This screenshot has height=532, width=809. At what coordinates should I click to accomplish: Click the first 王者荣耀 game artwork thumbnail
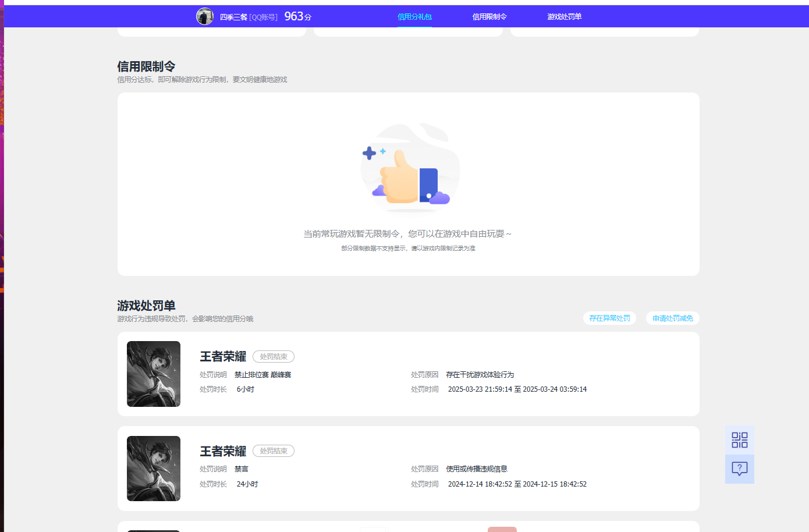click(153, 374)
